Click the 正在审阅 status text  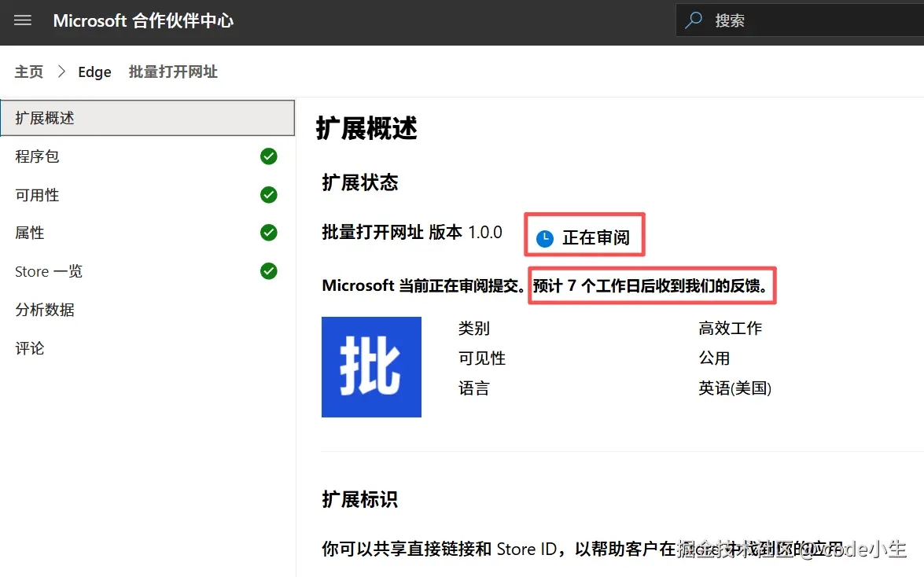[x=596, y=237]
